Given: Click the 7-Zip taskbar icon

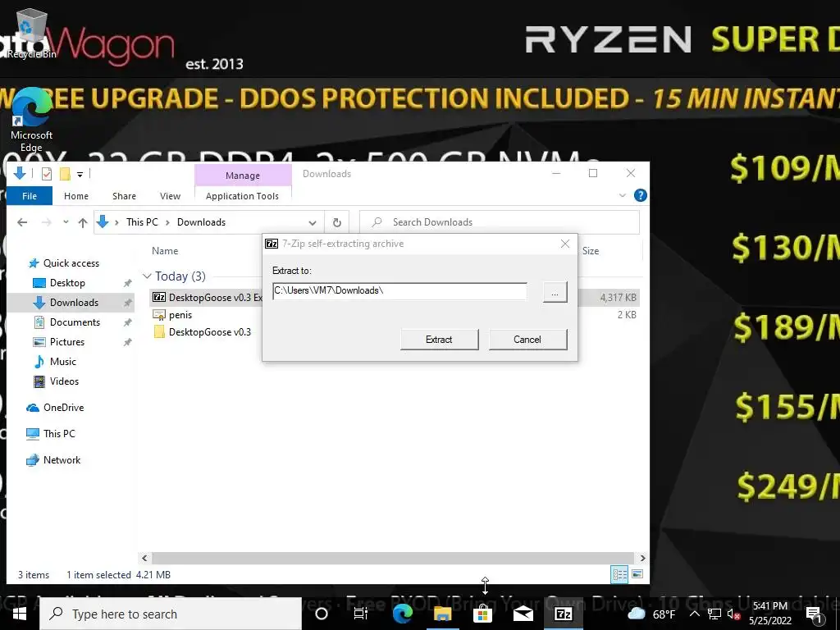Looking at the screenshot, I should (x=563, y=614).
